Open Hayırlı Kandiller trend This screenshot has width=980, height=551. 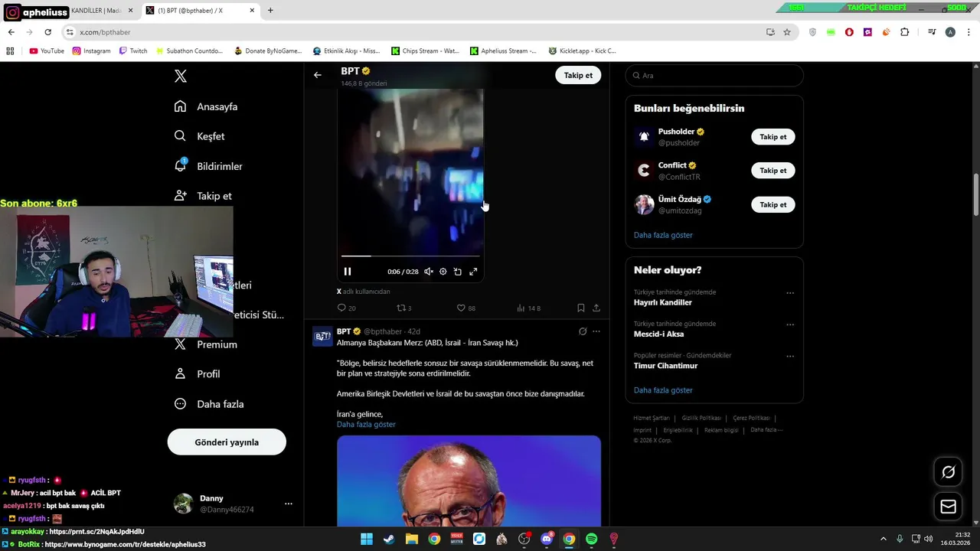click(x=663, y=302)
